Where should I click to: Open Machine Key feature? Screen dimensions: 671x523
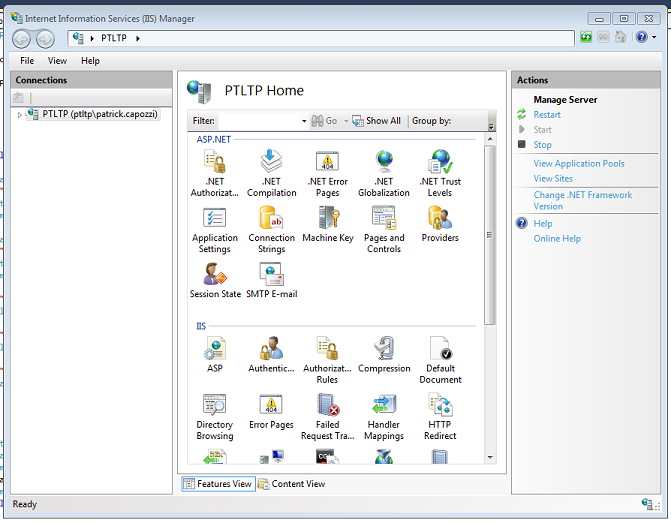tap(328, 225)
